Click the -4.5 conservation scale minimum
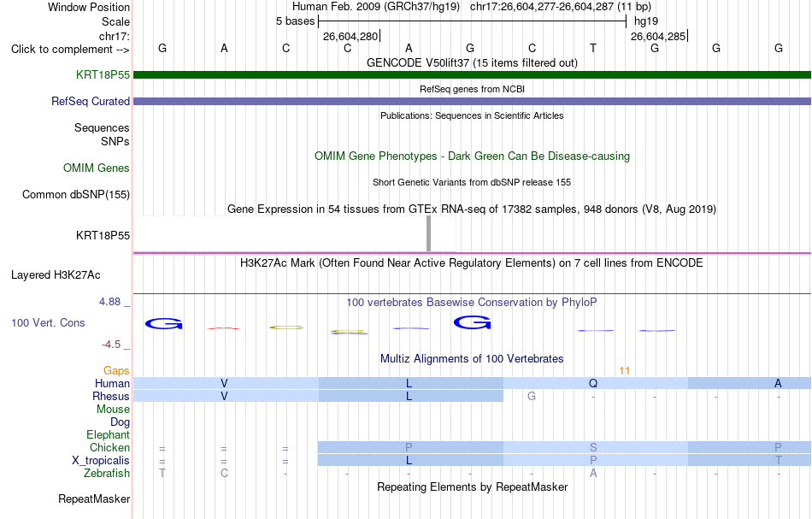The height and width of the screenshot is (519, 812). 111,345
